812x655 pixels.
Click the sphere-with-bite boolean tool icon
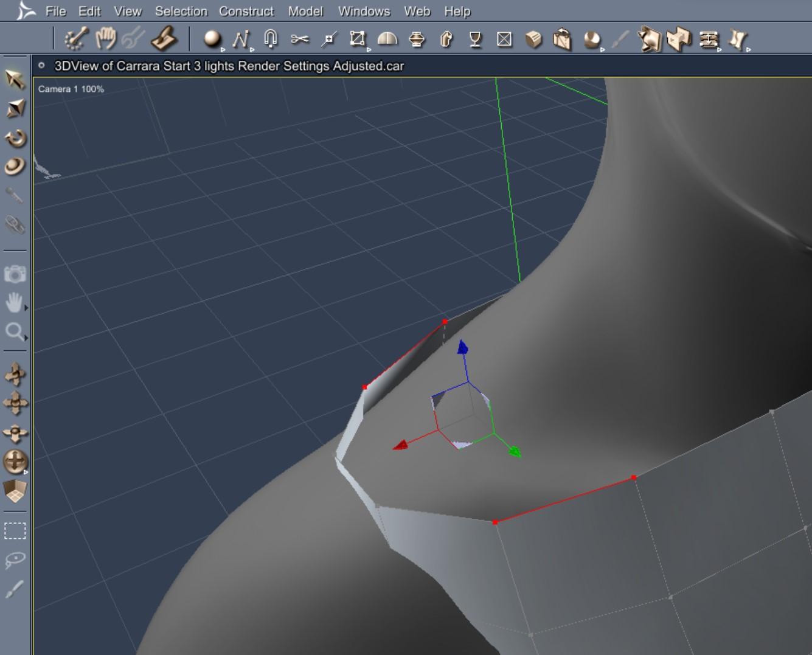click(591, 40)
